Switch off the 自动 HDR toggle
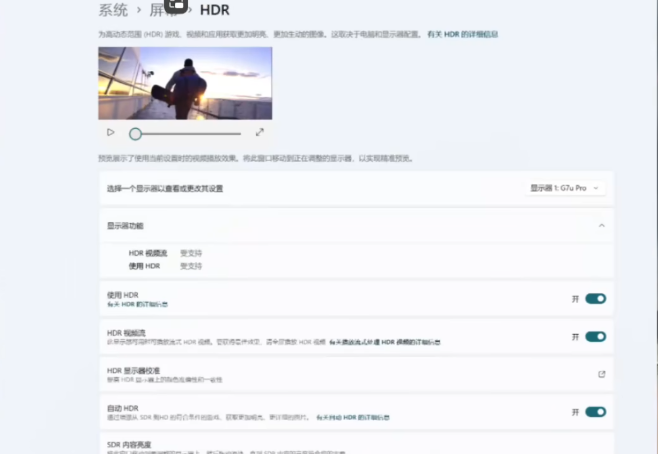 coord(595,411)
